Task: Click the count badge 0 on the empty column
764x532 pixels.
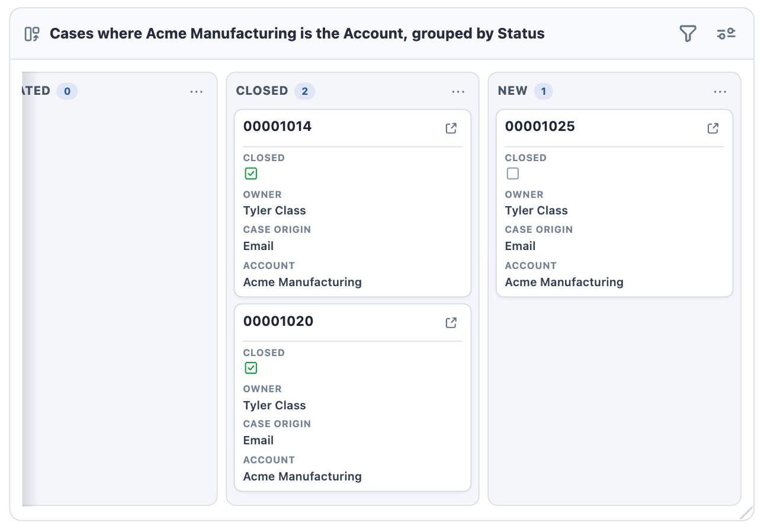Action: 67,91
